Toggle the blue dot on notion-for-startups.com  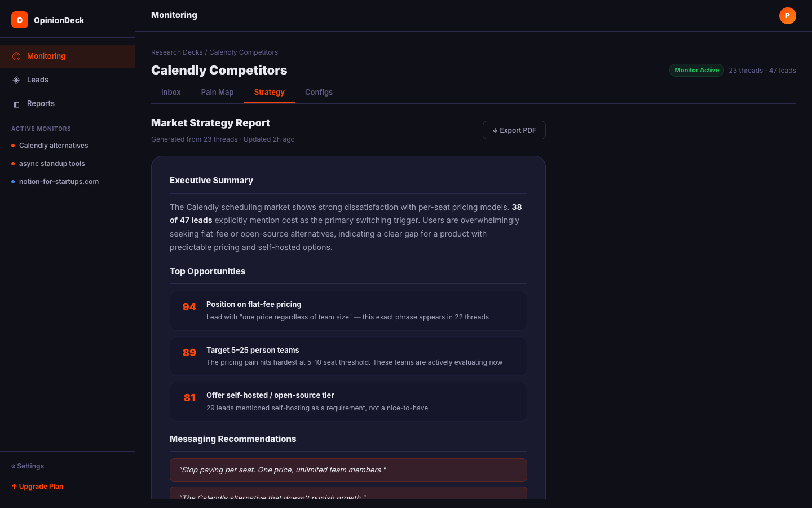(x=13, y=181)
